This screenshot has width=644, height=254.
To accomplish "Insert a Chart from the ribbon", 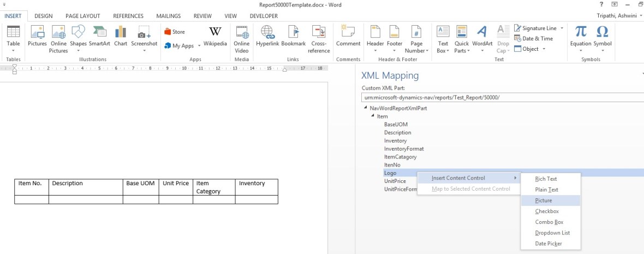I will click(x=121, y=36).
